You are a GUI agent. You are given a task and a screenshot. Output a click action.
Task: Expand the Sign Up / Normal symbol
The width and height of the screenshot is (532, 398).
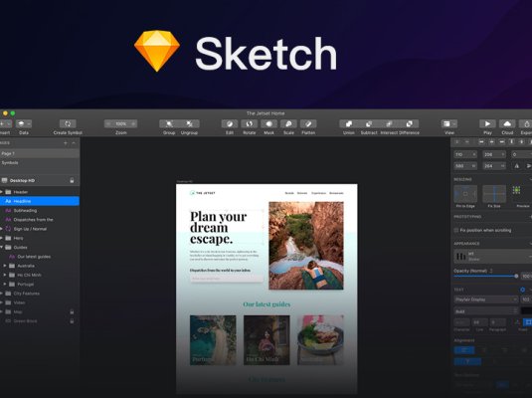click(x=1, y=229)
